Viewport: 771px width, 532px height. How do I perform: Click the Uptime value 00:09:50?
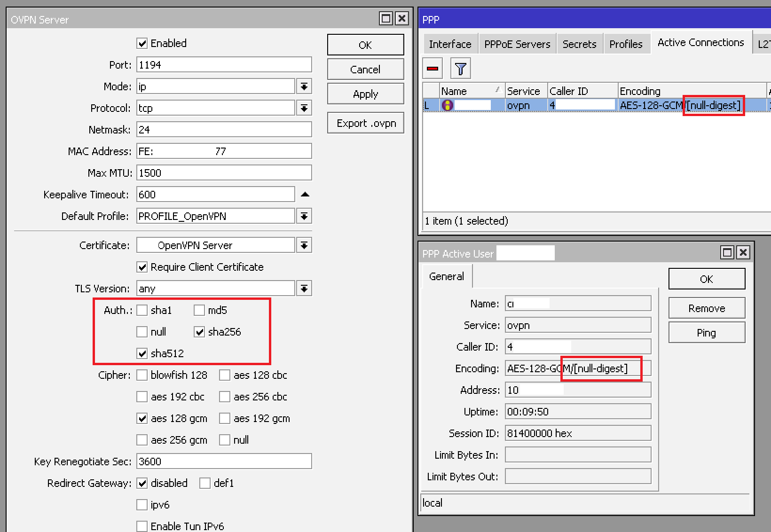coord(578,412)
